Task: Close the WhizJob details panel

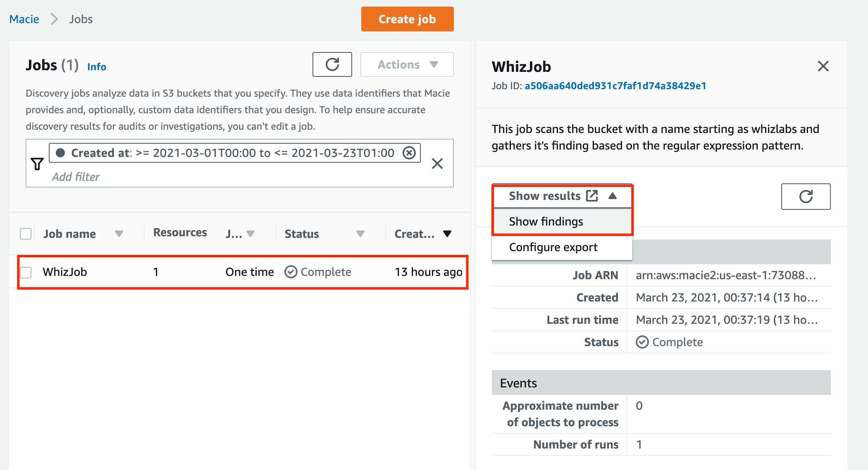Action: pos(823,66)
